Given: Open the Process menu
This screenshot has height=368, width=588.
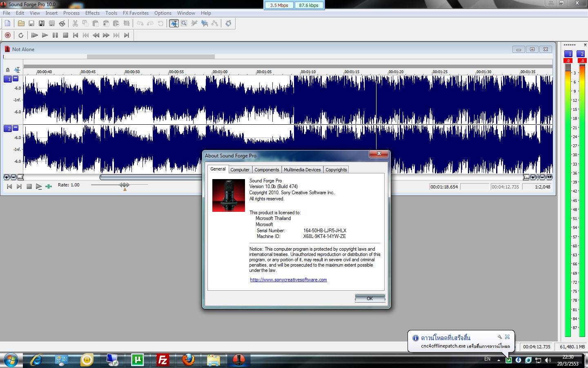Looking at the screenshot, I should pos(71,13).
